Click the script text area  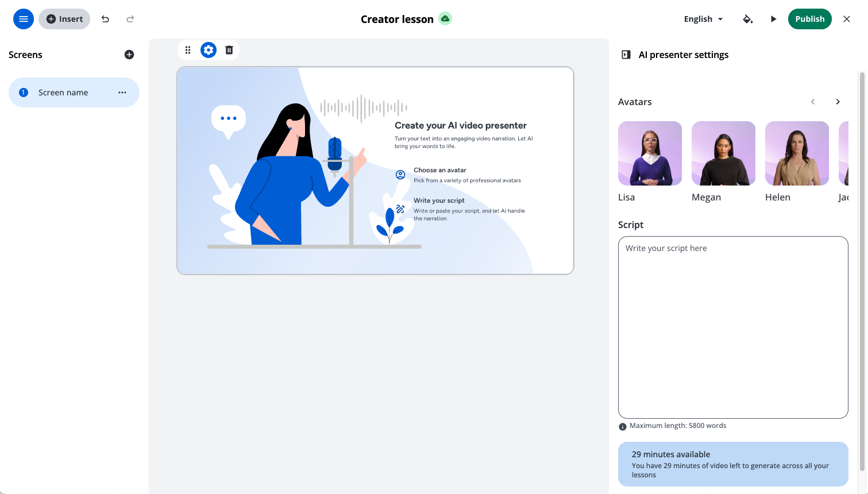pyautogui.click(x=733, y=327)
